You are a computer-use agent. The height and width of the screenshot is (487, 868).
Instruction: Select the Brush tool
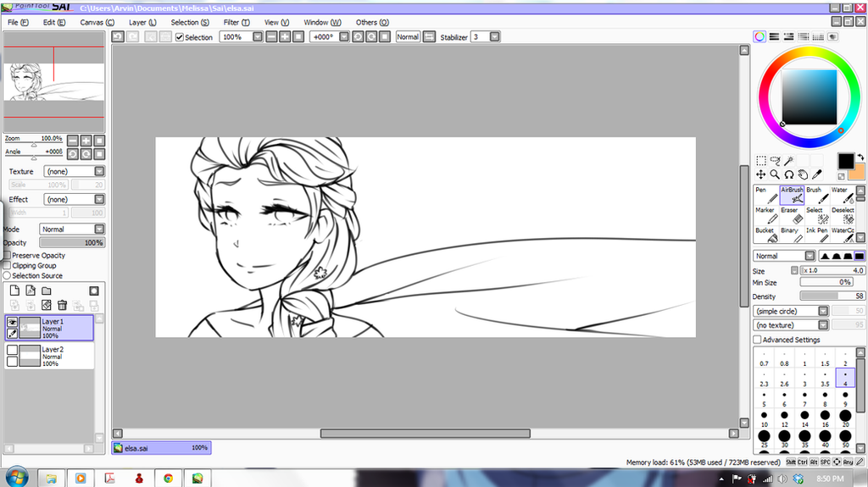[x=817, y=196]
